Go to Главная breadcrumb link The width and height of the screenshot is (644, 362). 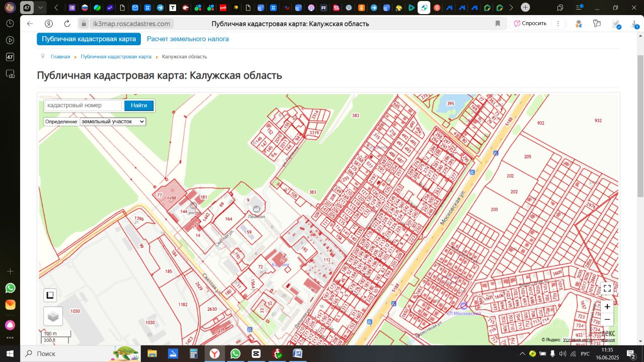pos(60,57)
